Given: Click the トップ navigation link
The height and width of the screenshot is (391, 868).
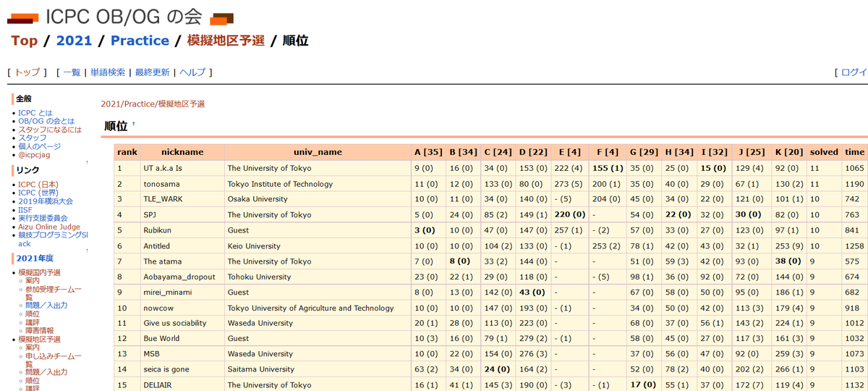Looking at the screenshot, I should [x=27, y=72].
